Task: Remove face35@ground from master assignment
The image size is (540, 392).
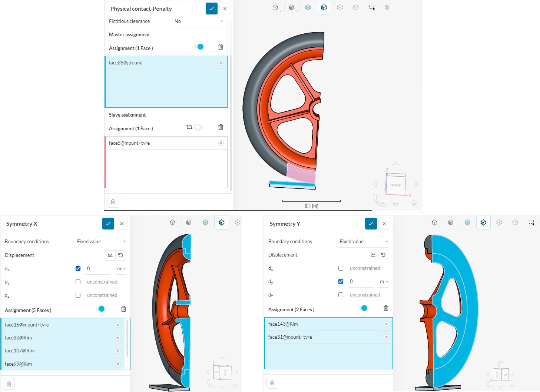Action: (221, 63)
